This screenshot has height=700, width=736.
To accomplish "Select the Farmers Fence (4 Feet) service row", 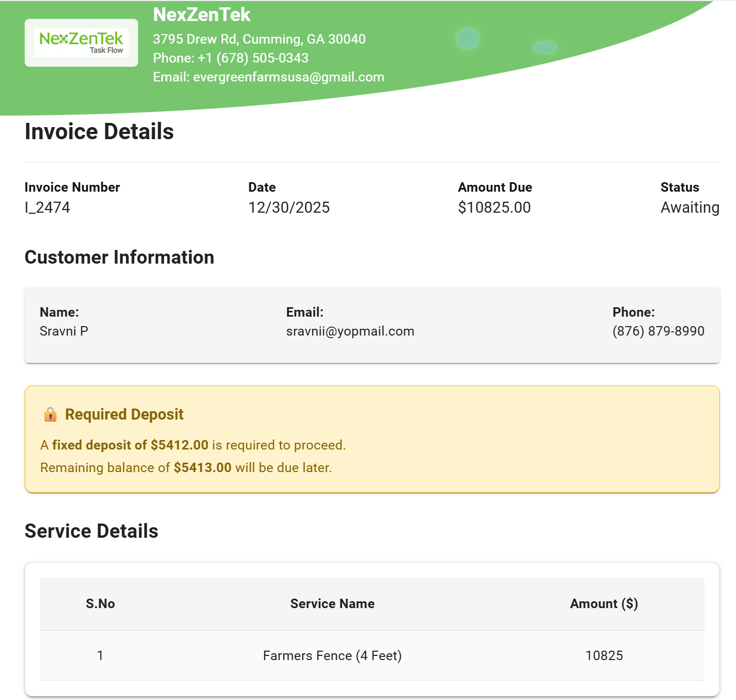I will [x=332, y=656].
